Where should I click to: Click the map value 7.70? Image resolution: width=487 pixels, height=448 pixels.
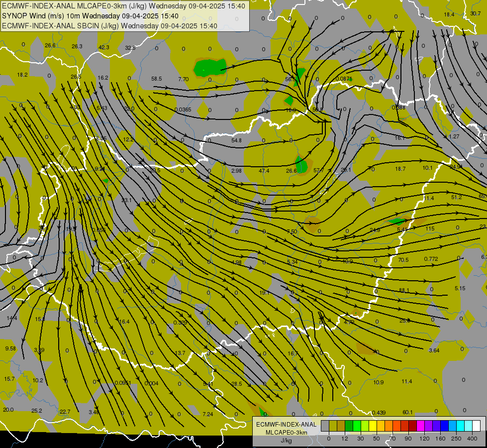click(184, 79)
